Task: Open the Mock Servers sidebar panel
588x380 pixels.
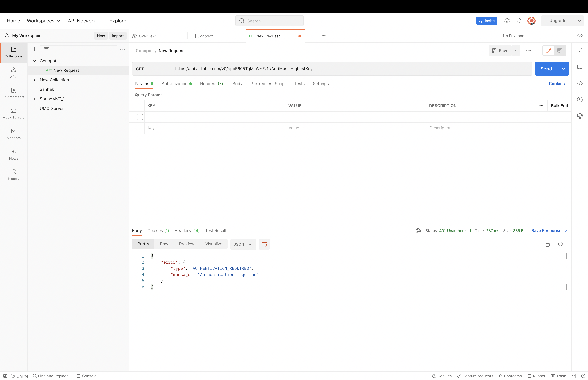Action: [x=14, y=113]
